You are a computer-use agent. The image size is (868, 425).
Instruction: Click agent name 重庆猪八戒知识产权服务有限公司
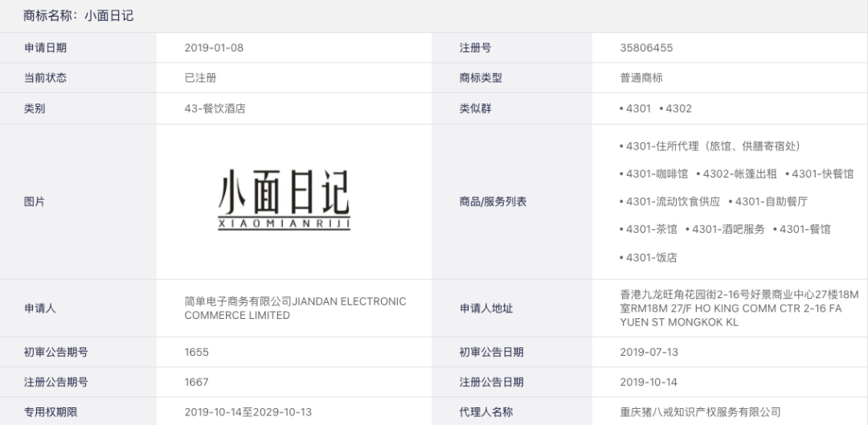tap(700, 411)
